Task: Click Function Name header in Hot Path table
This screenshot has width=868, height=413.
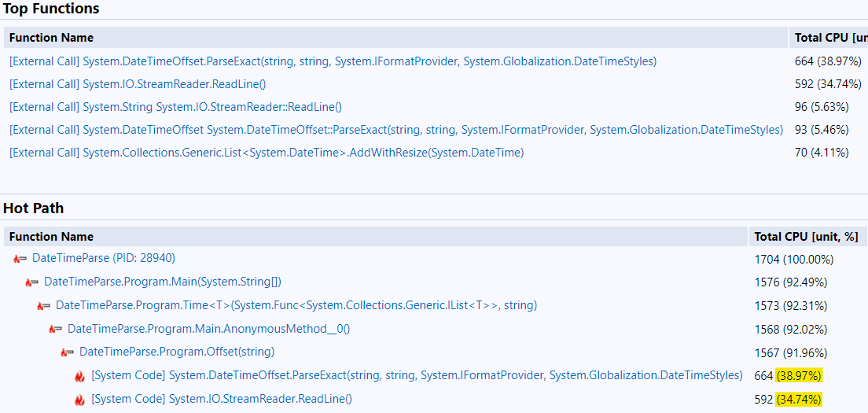Action: pyautogui.click(x=51, y=237)
